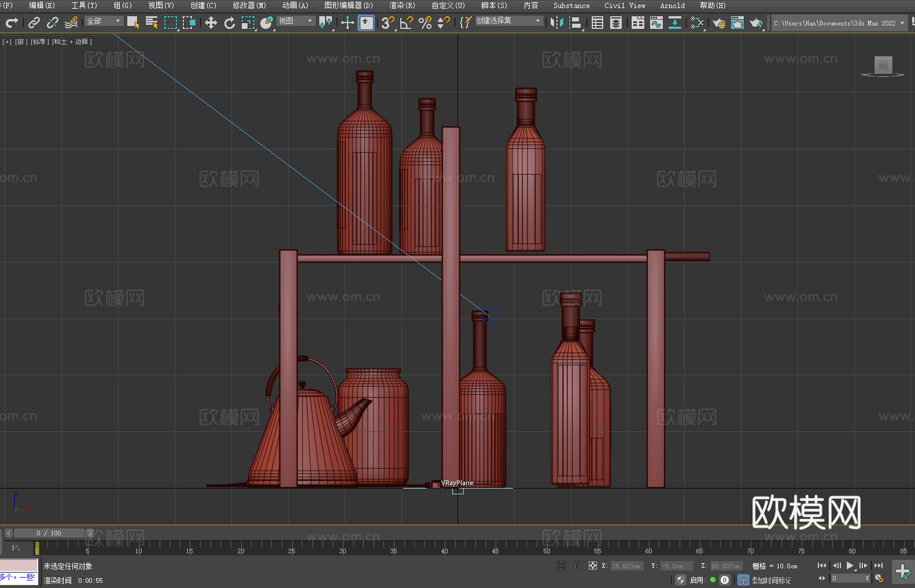This screenshot has height=588, width=915.
Task: Toggle the Ribbon display icon
Action: click(x=638, y=23)
